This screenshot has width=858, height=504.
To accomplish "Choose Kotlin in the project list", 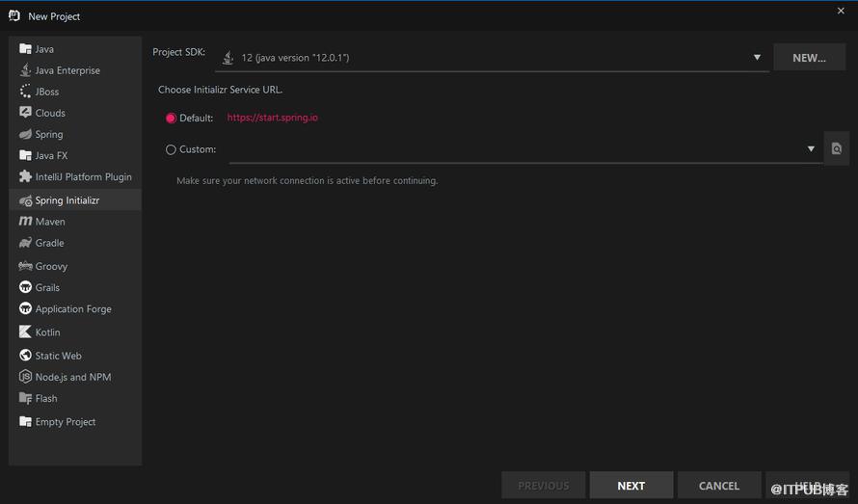I will point(47,332).
